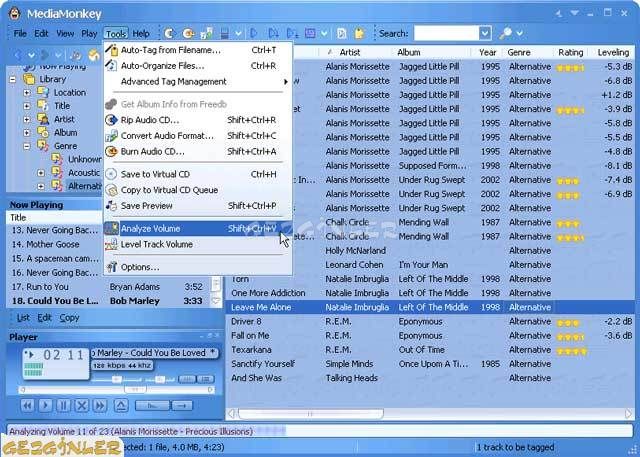Click the Play Now toolbar arrow icon
Screen dimensions: 640x457
point(253,33)
